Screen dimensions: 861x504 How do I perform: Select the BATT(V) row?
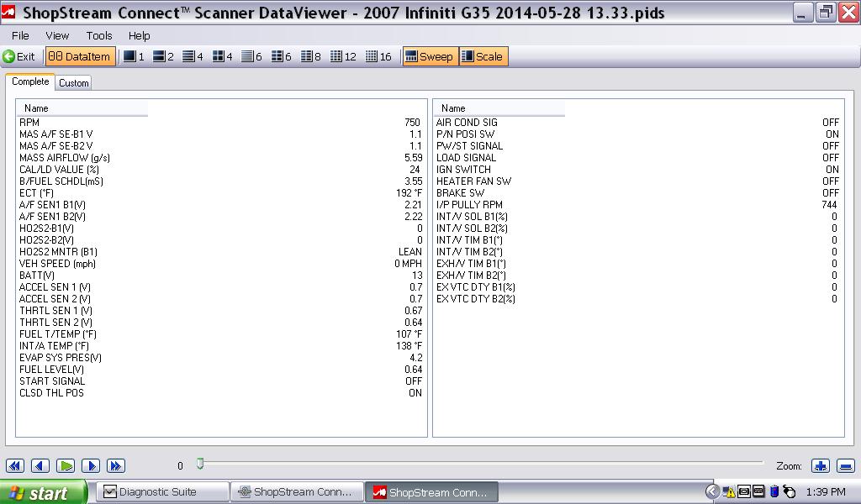pyautogui.click(x=221, y=276)
